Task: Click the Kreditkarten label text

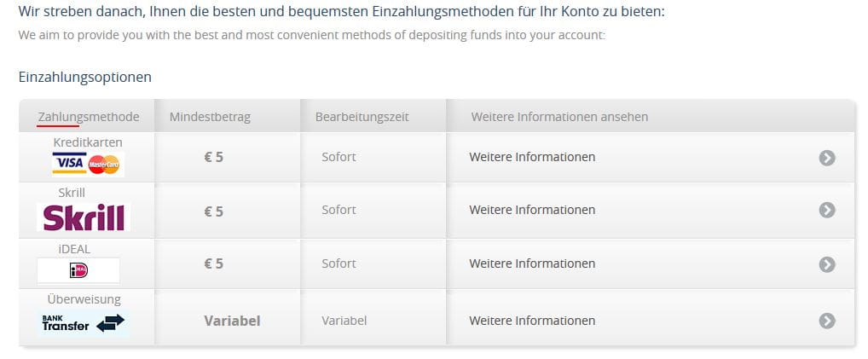Action: [x=88, y=142]
